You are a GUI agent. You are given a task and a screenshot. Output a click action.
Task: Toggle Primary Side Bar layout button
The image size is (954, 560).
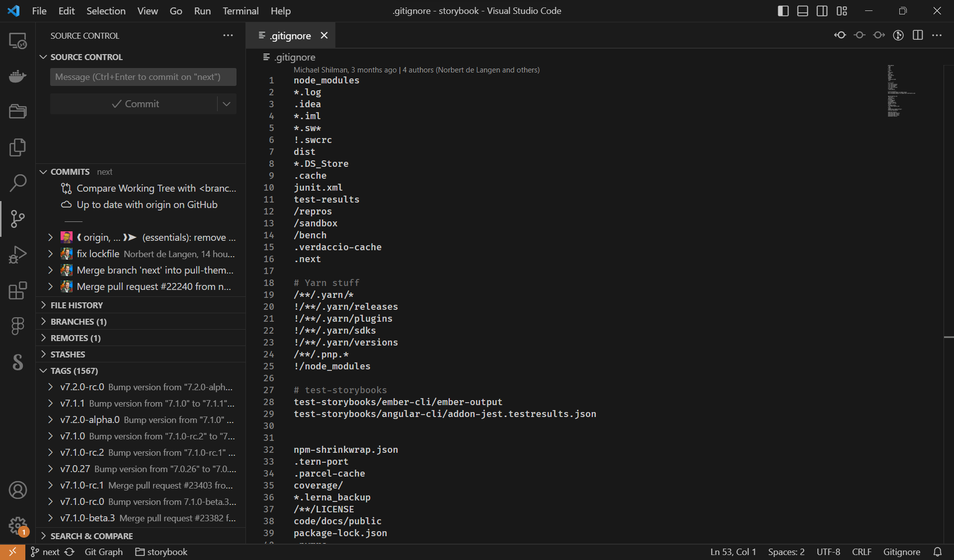click(x=783, y=11)
